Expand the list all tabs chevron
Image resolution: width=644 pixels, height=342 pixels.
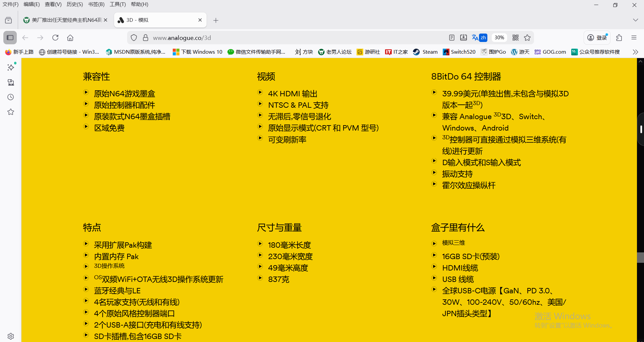pyautogui.click(x=635, y=20)
